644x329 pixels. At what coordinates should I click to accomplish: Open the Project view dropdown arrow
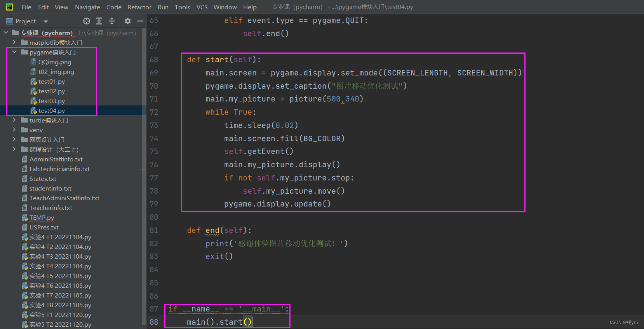[46, 21]
